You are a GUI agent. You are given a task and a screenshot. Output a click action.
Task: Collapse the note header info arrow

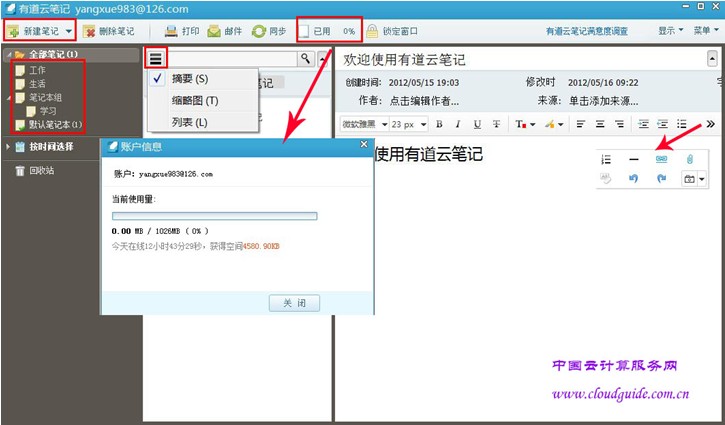click(712, 59)
